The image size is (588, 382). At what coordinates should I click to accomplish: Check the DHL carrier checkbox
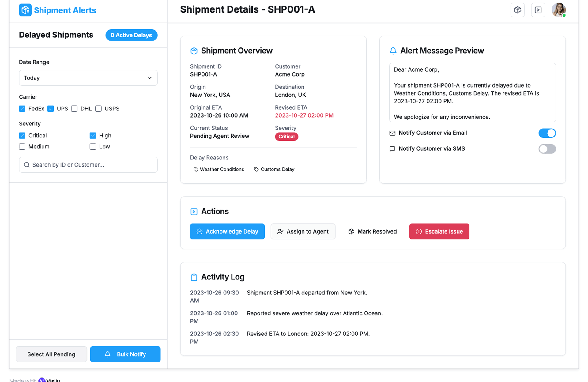(74, 109)
